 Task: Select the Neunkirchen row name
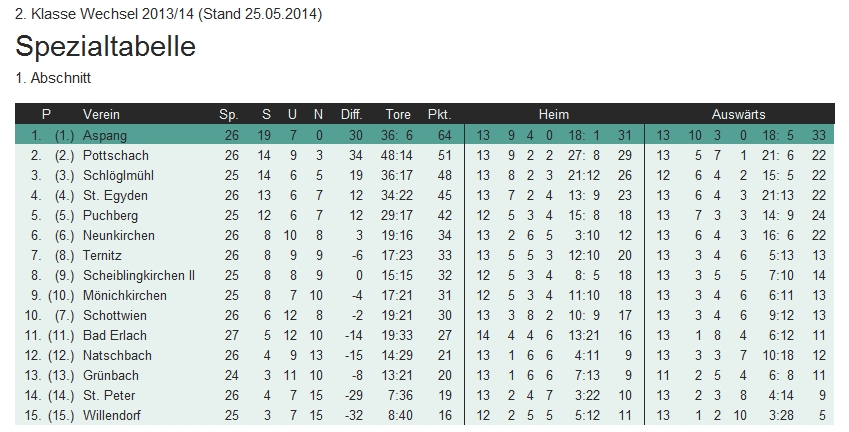(x=116, y=235)
